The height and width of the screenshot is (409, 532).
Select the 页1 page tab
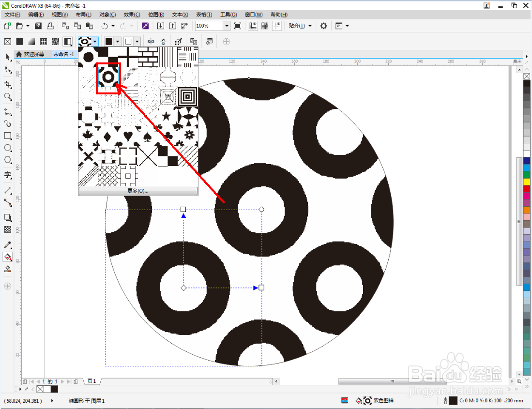(91, 381)
